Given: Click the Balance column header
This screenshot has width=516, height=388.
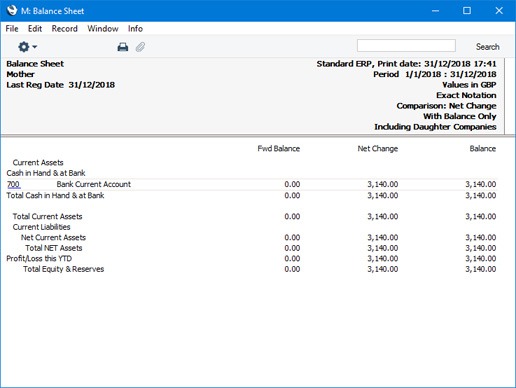Looking at the screenshot, I should (x=483, y=149).
